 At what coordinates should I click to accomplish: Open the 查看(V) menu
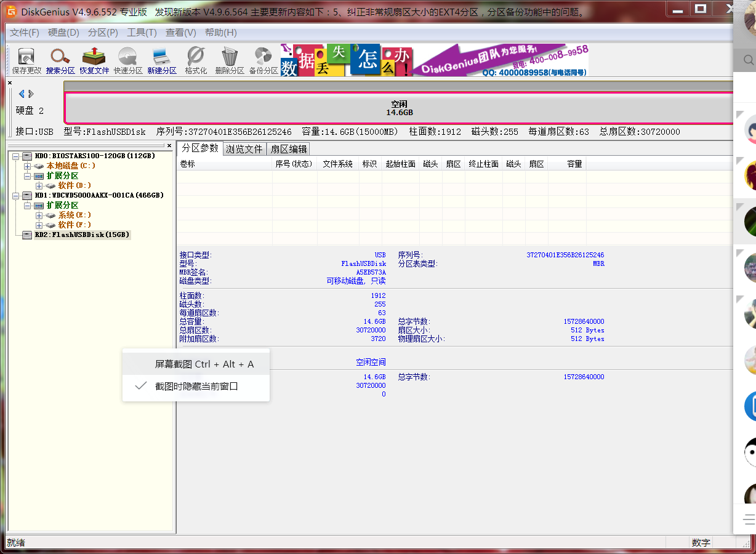point(181,33)
